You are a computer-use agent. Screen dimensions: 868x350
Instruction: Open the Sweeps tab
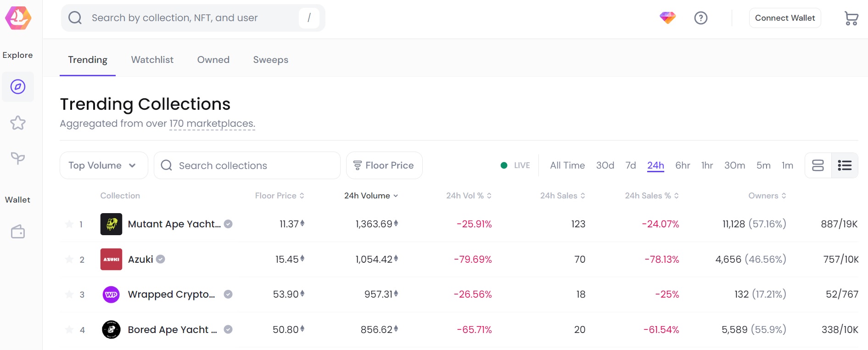[270, 60]
